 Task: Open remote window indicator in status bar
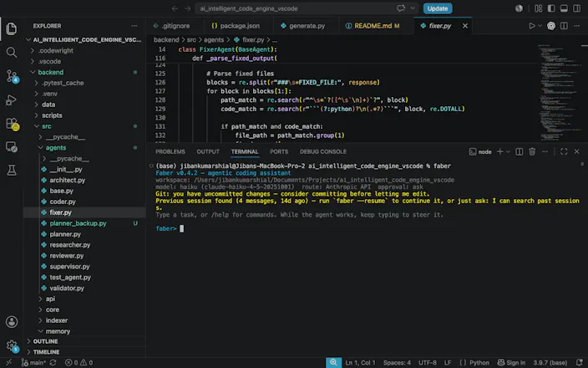(8, 363)
